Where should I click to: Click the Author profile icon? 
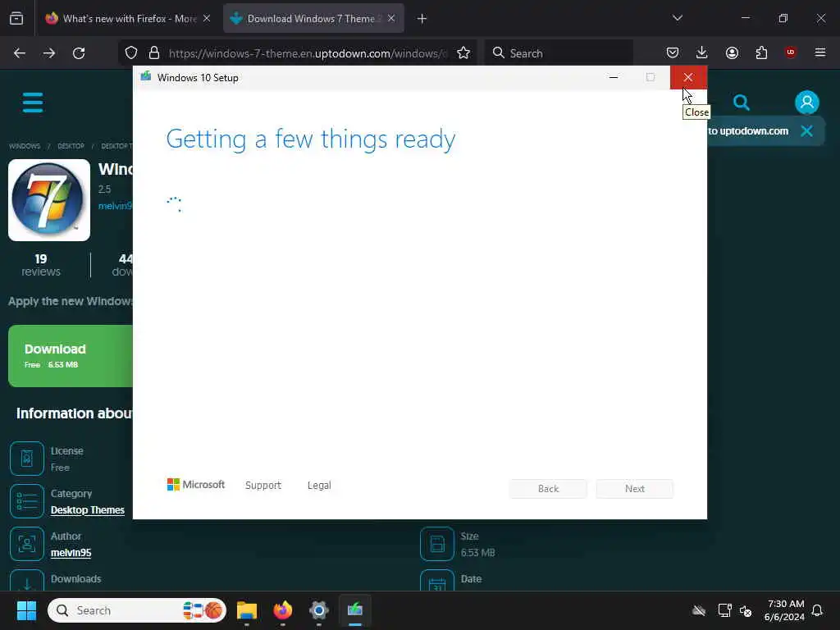[27, 544]
